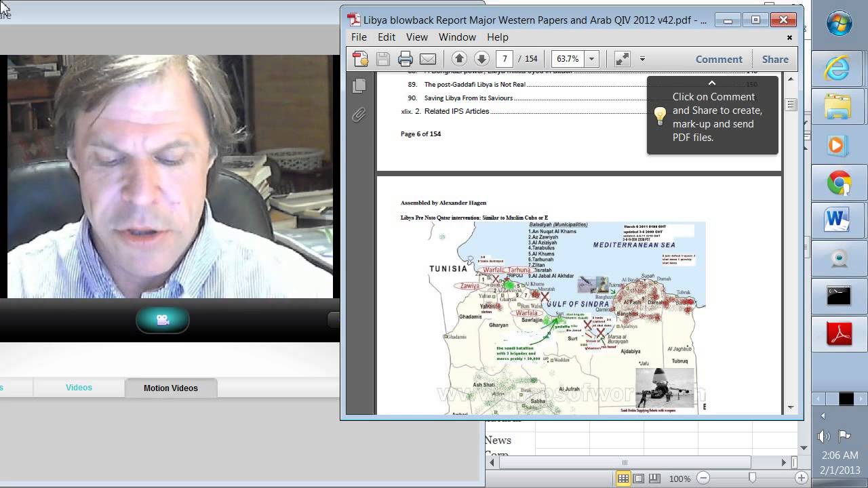Open the File menu
The image size is (868, 488).
[x=359, y=37]
